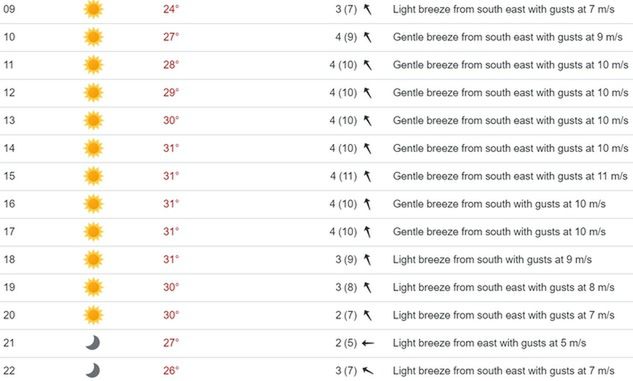Click the 24° temperature at hour 09
Image resolution: width=633 pixels, height=381 pixels.
(171, 9)
